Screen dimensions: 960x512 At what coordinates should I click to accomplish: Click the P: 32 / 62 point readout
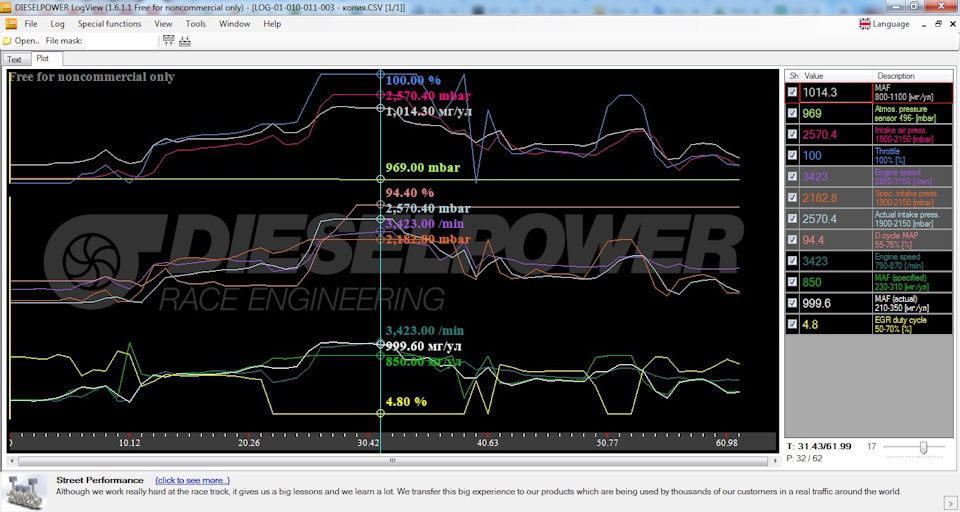coord(804,458)
